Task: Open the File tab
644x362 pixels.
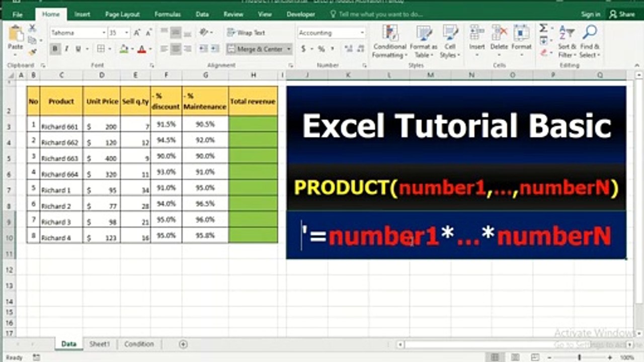Action: click(18, 15)
